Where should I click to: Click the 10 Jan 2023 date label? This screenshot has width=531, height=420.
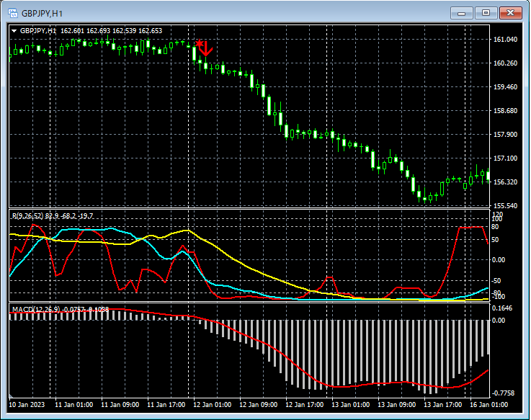[x=26, y=405]
